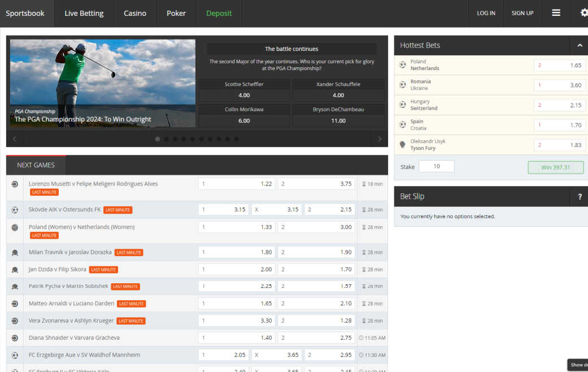This screenshot has height=372, width=588.
Task: Open Diana Shnaider v Varvara Gracheva match
Action: click(74, 338)
